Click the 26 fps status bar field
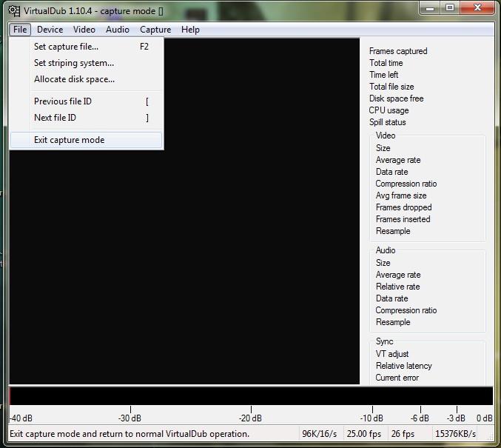 [409, 434]
